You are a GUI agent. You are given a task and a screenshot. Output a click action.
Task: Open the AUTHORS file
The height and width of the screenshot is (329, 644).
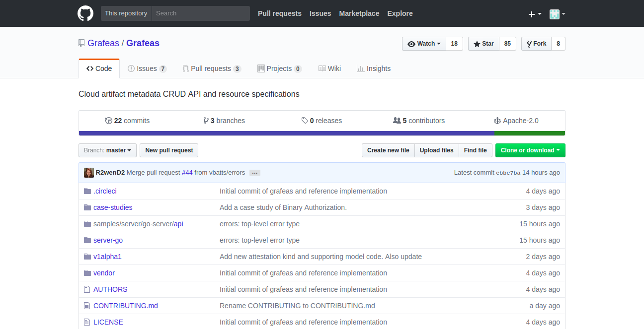(110, 289)
